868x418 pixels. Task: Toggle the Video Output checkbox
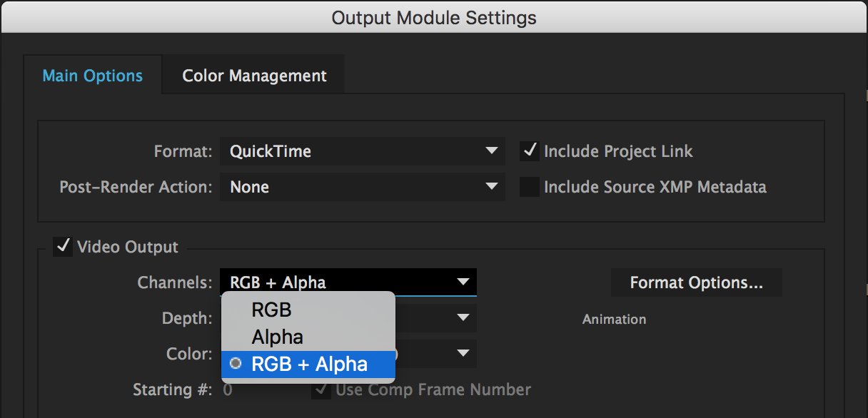point(63,247)
